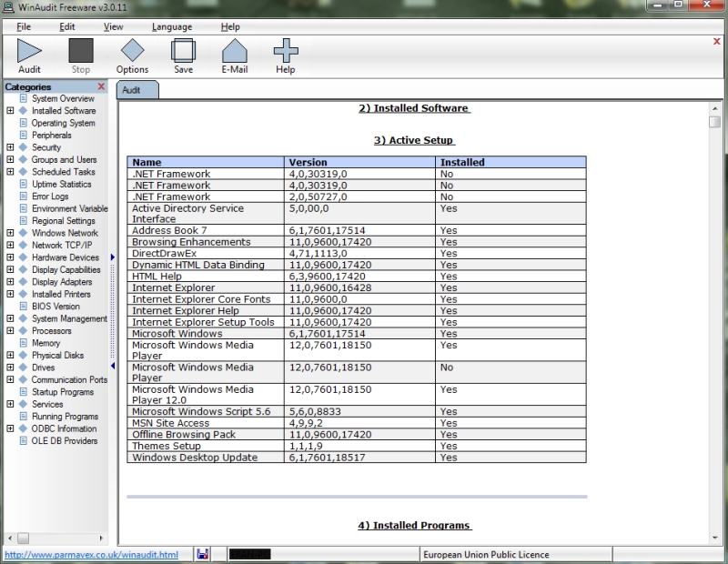This screenshot has height=564, width=728.
Task: Click the Operating System page icon
Action: 24,123
